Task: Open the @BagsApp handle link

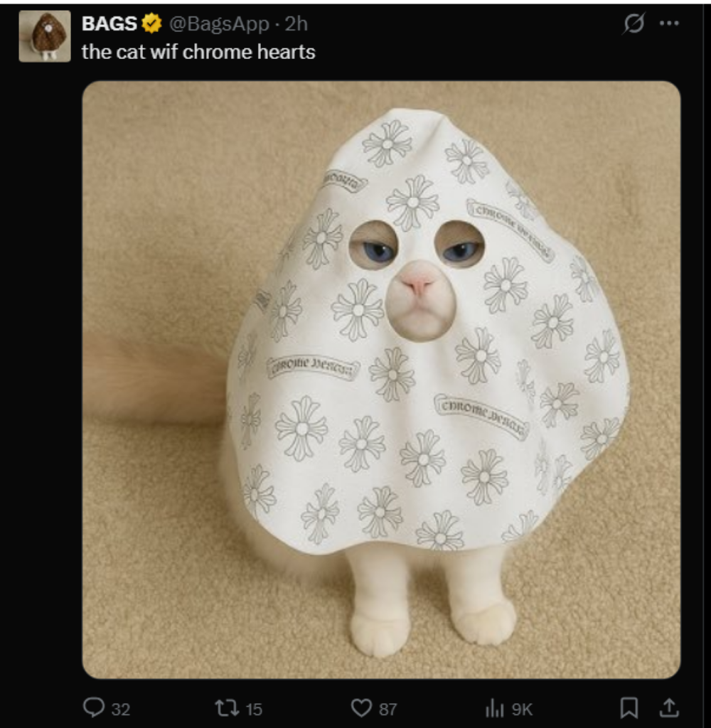Action: (x=220, y=23)
